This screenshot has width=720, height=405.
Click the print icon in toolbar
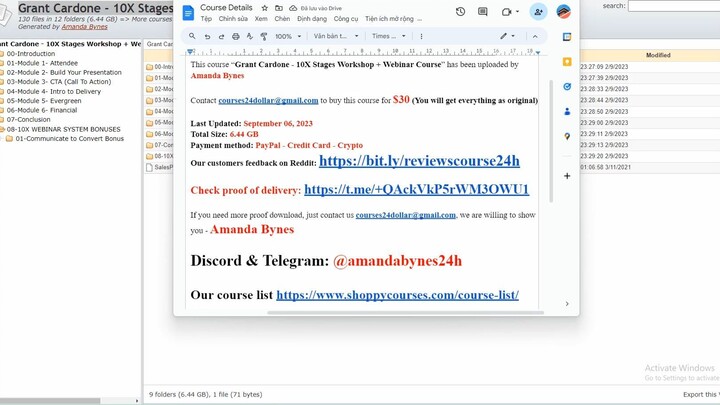click(235, 36)
